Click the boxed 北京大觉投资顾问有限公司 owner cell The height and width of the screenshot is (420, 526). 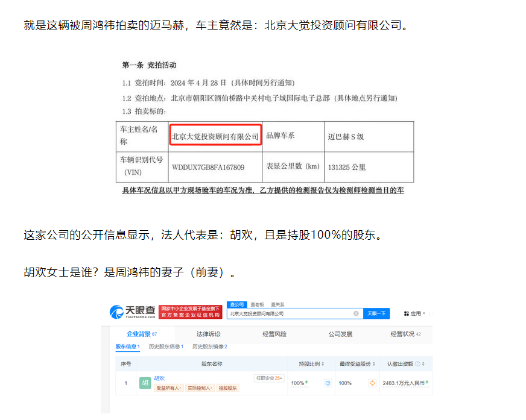point(215,135)
